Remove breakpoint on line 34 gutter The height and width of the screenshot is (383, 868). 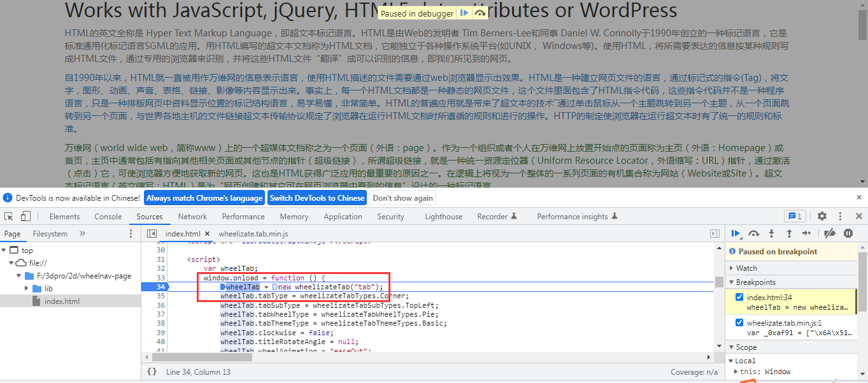pos(155,287)
